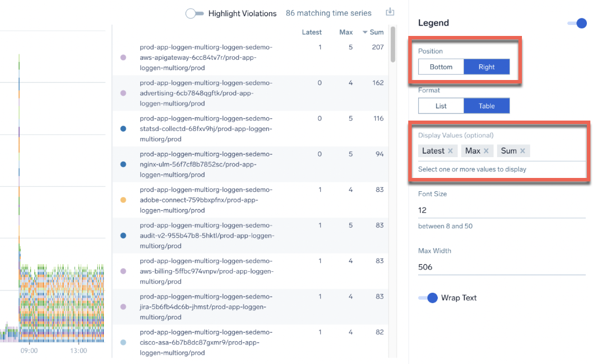Click color dot for aws-apigateway series
Screen dimensions: 595x364
123,57
